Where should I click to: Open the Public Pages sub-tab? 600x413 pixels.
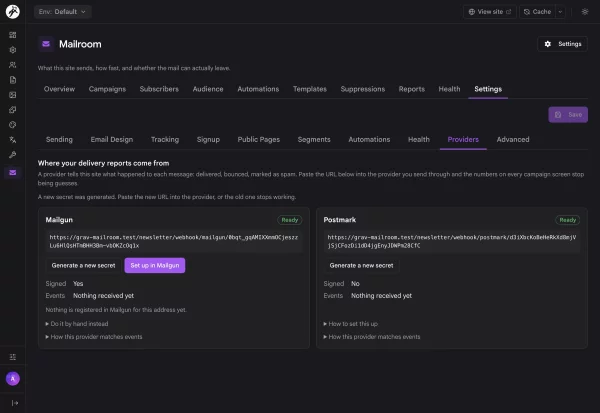259,139
